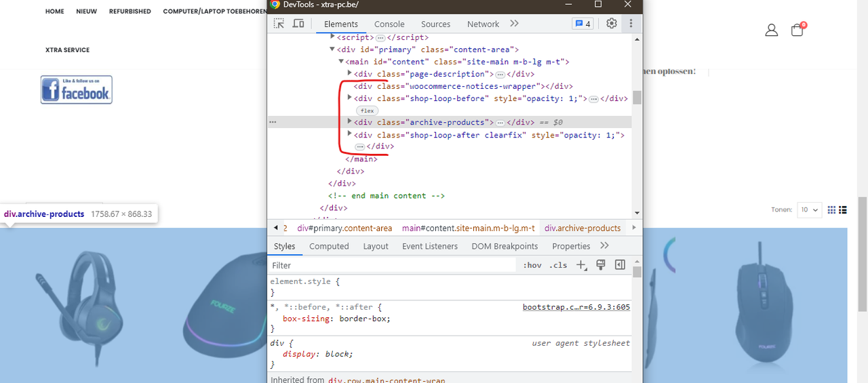Switch to grid view icon
The image size is (868, 383).
click(x=832, y=210)
